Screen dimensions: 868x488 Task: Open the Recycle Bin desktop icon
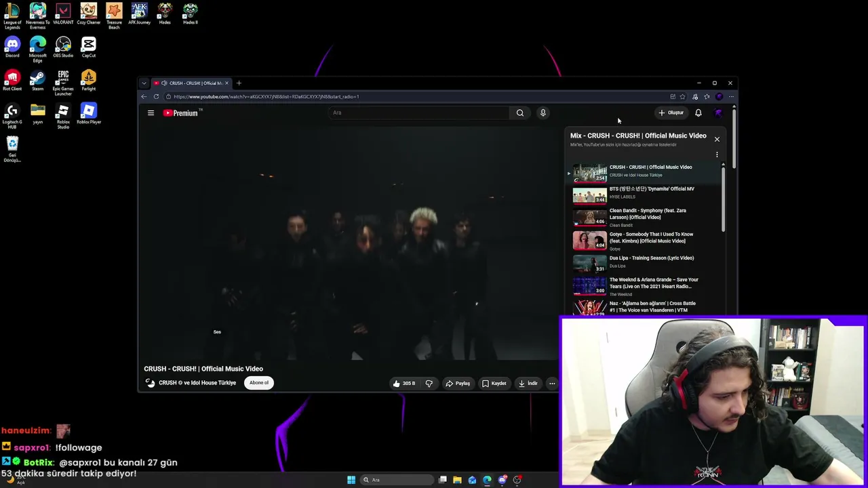tap(12, 150)
